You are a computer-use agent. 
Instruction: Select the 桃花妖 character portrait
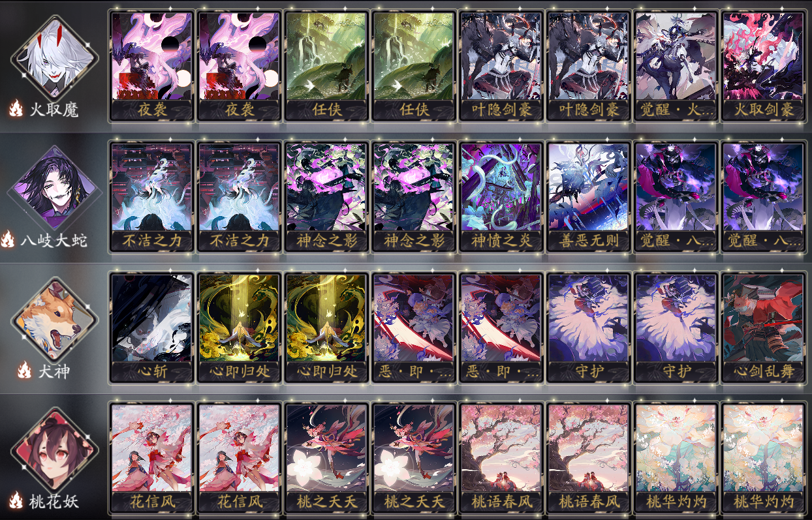click(54, 449)
